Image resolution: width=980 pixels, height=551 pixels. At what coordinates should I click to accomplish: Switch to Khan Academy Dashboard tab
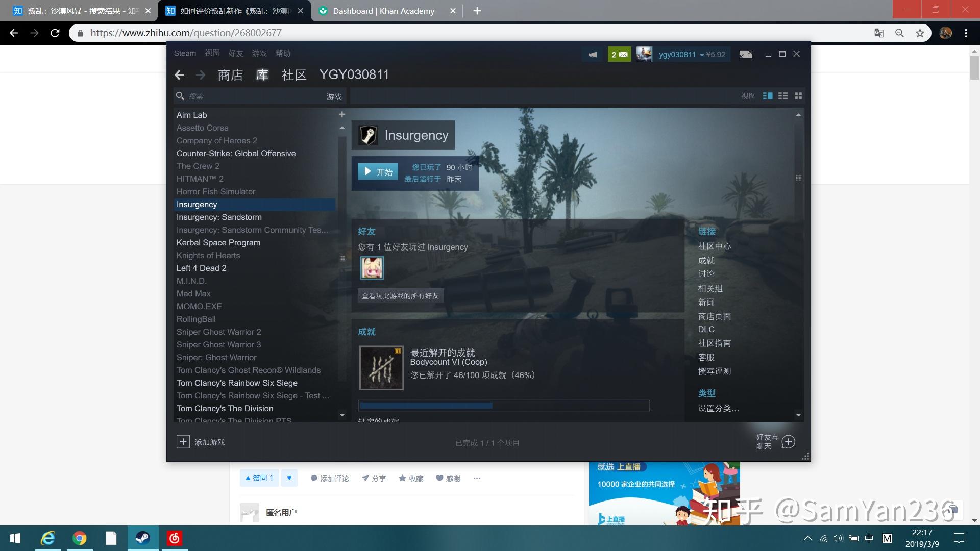point(385,11)
